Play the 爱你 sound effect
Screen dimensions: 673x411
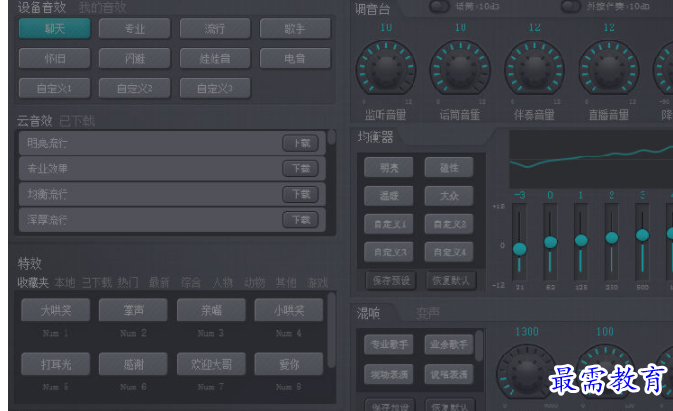(x=289, y=364)
